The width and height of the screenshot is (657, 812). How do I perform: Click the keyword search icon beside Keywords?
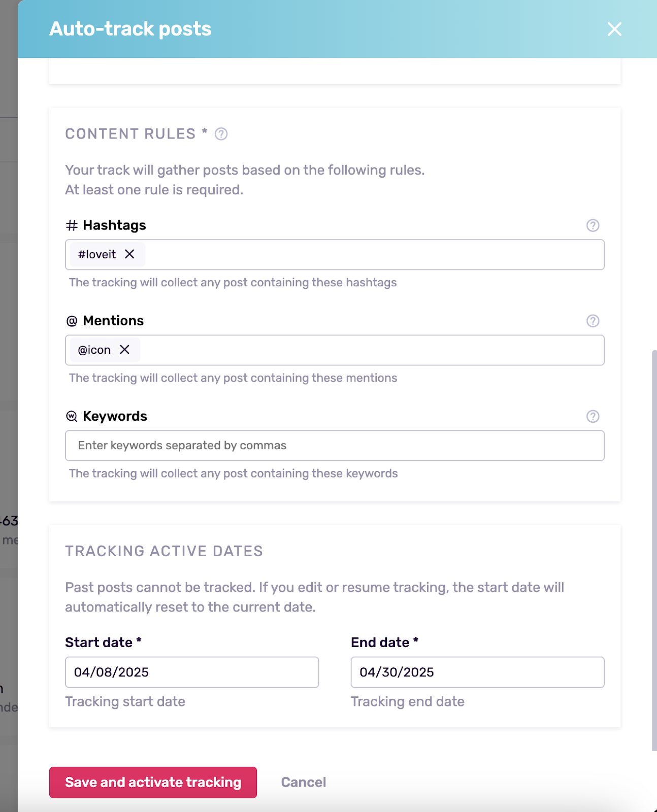(72, 416)
